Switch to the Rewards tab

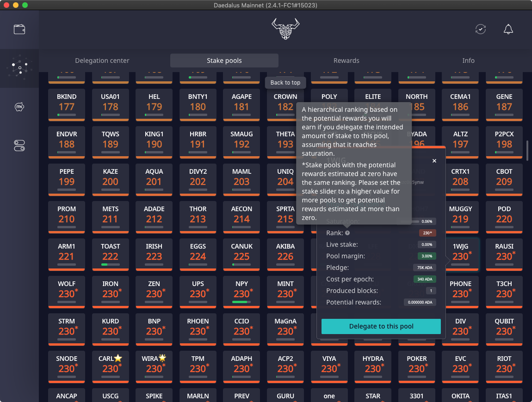coord(346,61)
